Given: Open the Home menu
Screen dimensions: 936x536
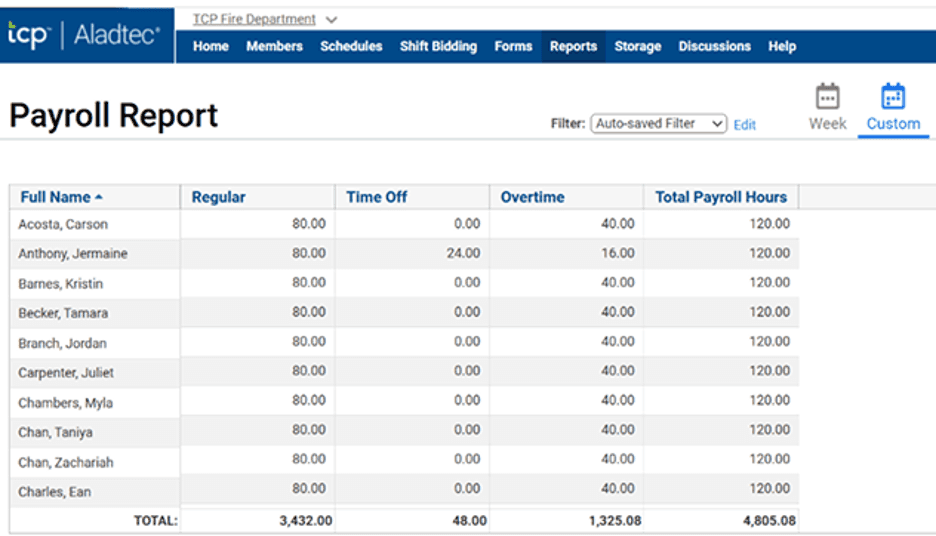Looking at the screenshot, I should click(x=210, y=46).
